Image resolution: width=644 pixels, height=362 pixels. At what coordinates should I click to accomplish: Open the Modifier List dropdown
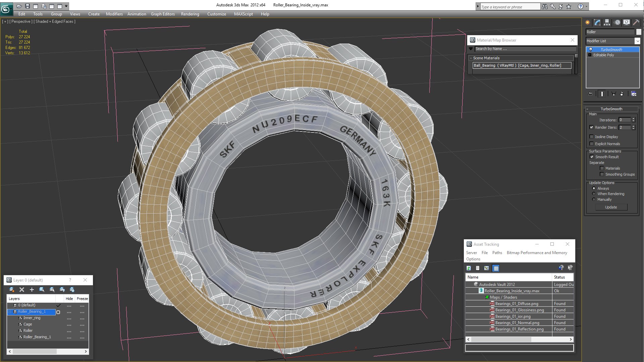click(637, 41)
